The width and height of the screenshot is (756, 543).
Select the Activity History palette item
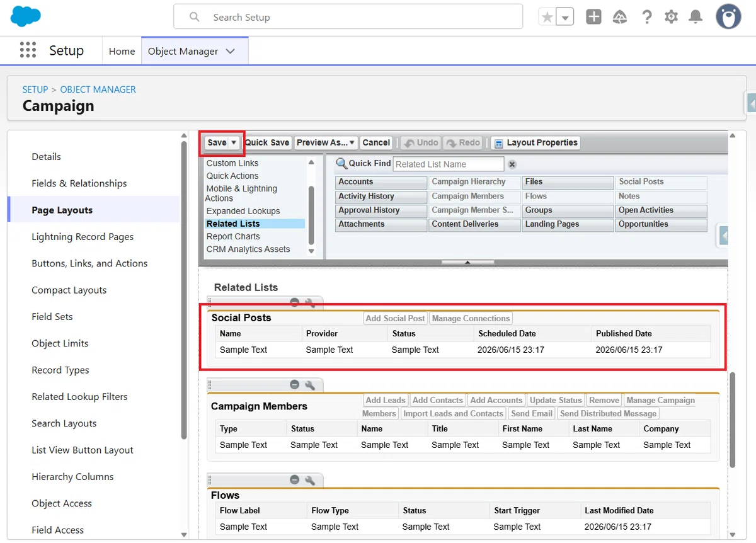pos(381,197)
